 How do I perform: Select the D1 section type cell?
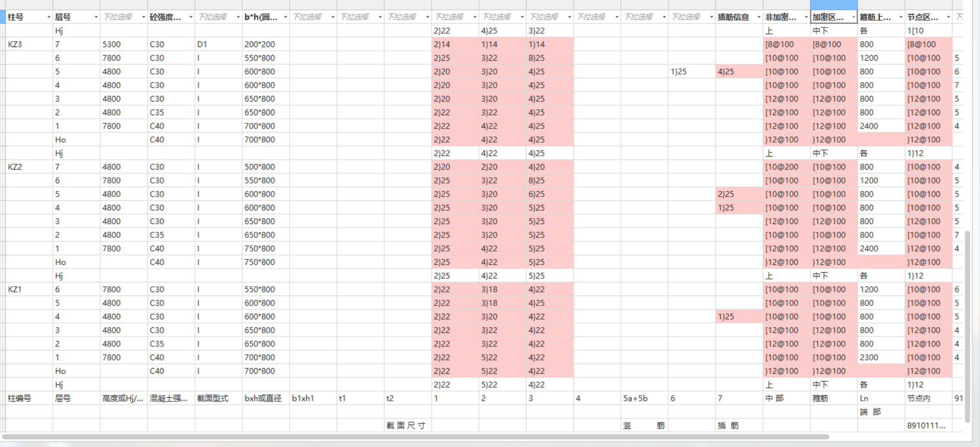218,45
